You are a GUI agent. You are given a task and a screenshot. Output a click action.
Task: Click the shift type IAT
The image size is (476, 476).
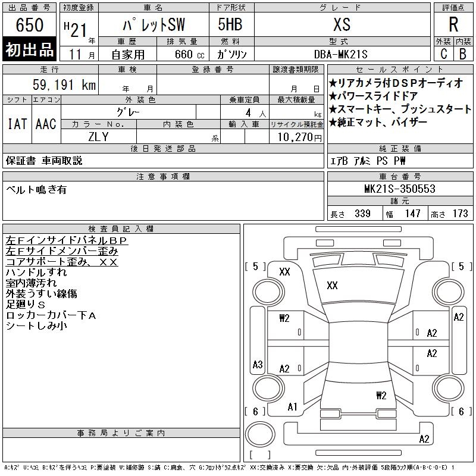[17, 124]
